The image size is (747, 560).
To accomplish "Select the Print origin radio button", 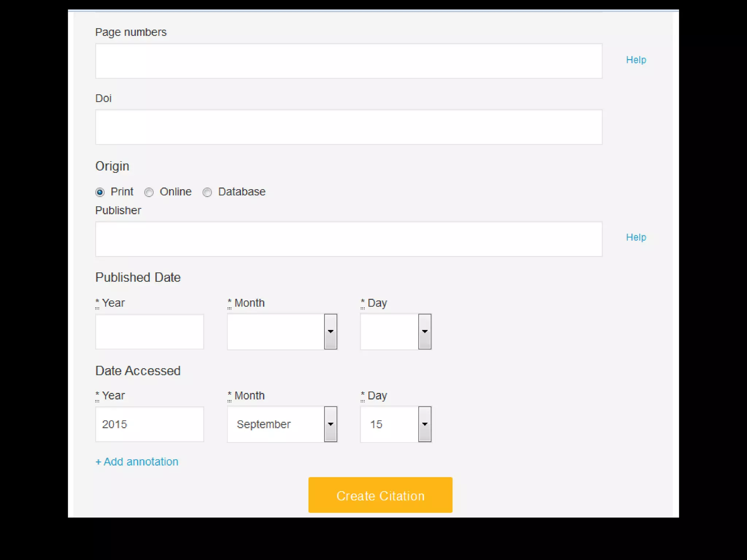I will pyautogui.click(x=100, y=192).
